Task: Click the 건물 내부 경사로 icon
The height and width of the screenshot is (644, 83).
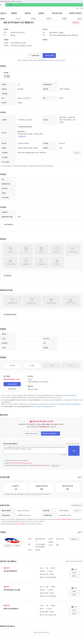Action: coord(70,301)
